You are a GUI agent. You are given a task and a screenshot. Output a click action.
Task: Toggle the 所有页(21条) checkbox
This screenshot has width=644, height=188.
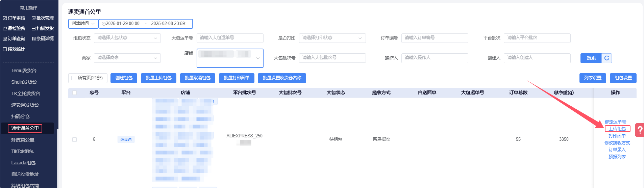73,78
